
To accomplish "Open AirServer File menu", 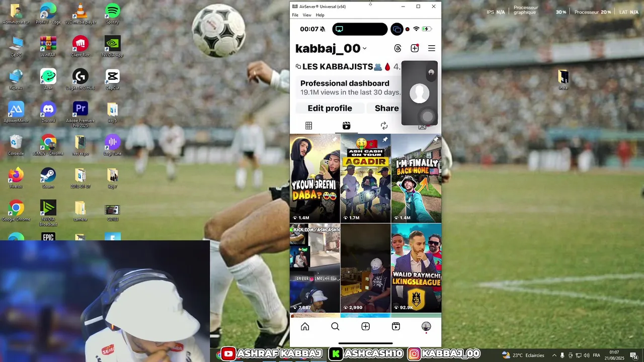I will [295, 15].
